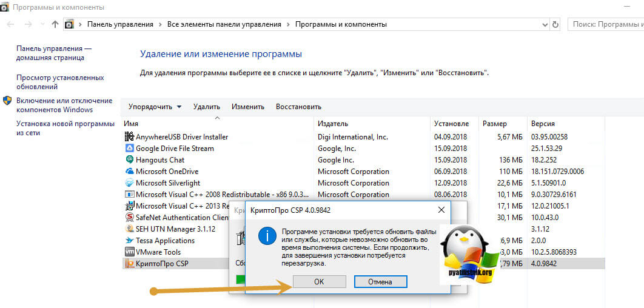Expand the Панель управления breadcrumb arrow
The image size is (644, 308).
point(160,25)
